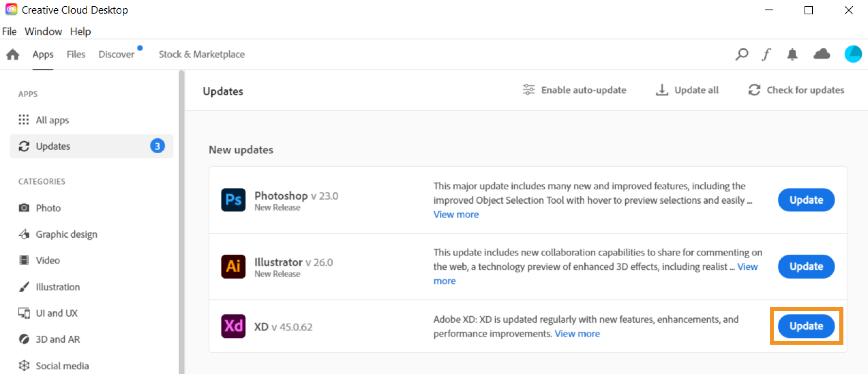Select Updates in the sidebar

click(x=53, y=146)
